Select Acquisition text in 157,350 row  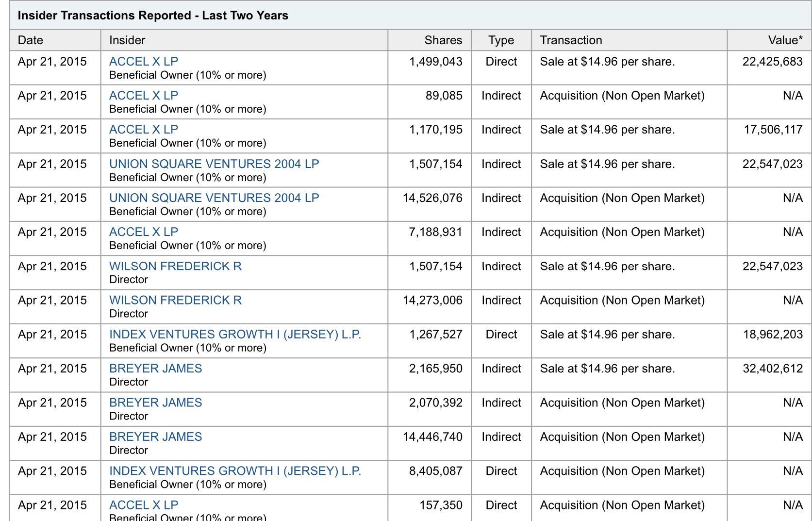(622, 505)
